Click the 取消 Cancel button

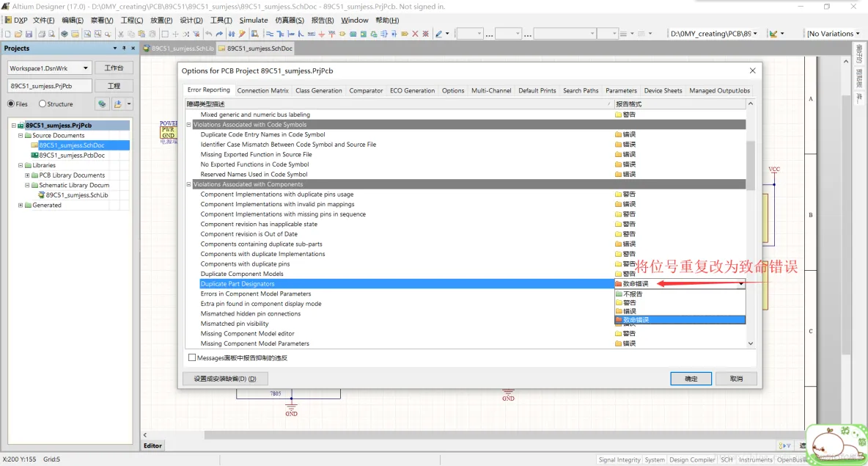(736, 379)
